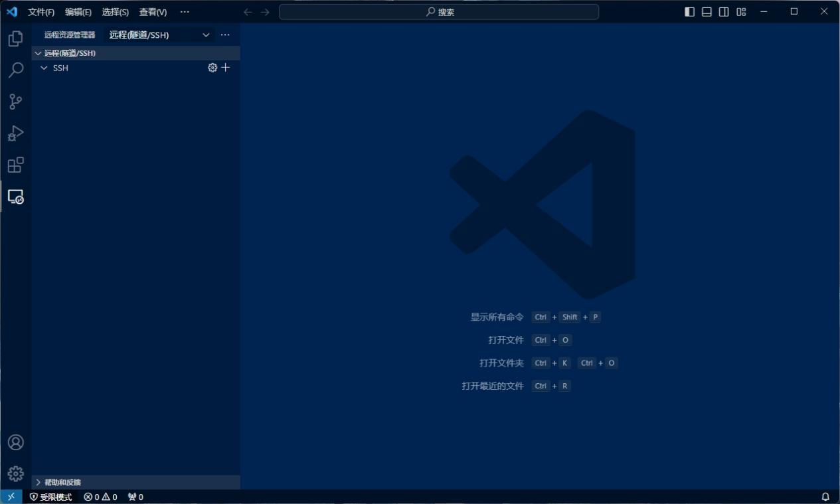
Task: Open the overflow menu in menu bar
Action: [185, 12]
